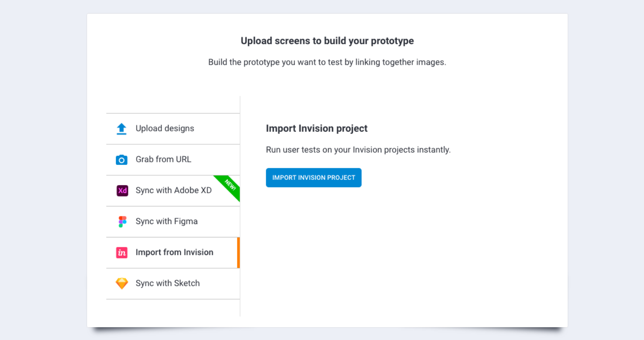Image resolution: width=644 pixels, height=340 pixels.
Task: Open the Sync with Sketch tab
Action: 173,283
